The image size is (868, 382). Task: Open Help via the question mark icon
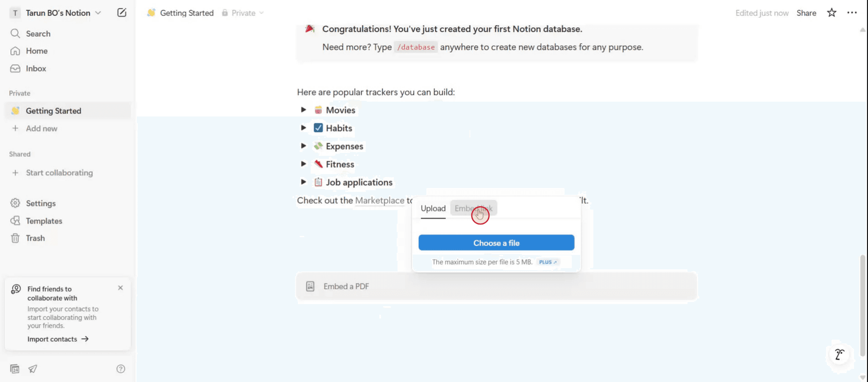point(121,369)
